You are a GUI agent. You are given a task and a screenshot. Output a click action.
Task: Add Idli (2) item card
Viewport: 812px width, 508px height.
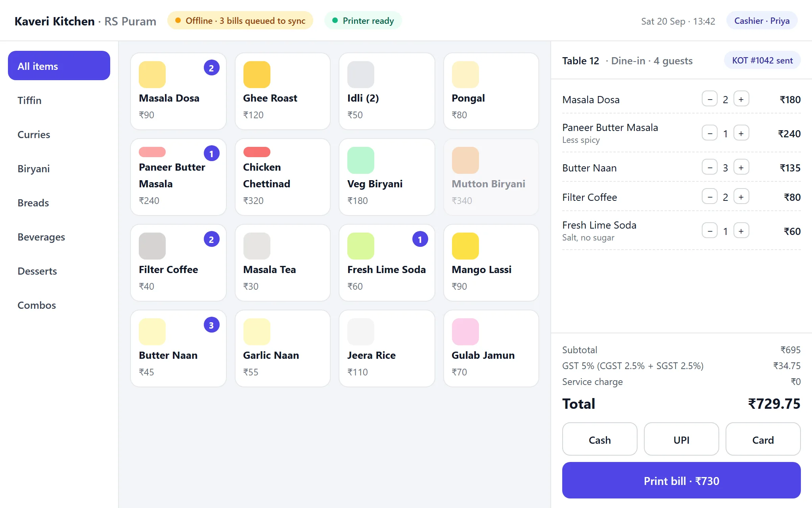coord(387,91)
